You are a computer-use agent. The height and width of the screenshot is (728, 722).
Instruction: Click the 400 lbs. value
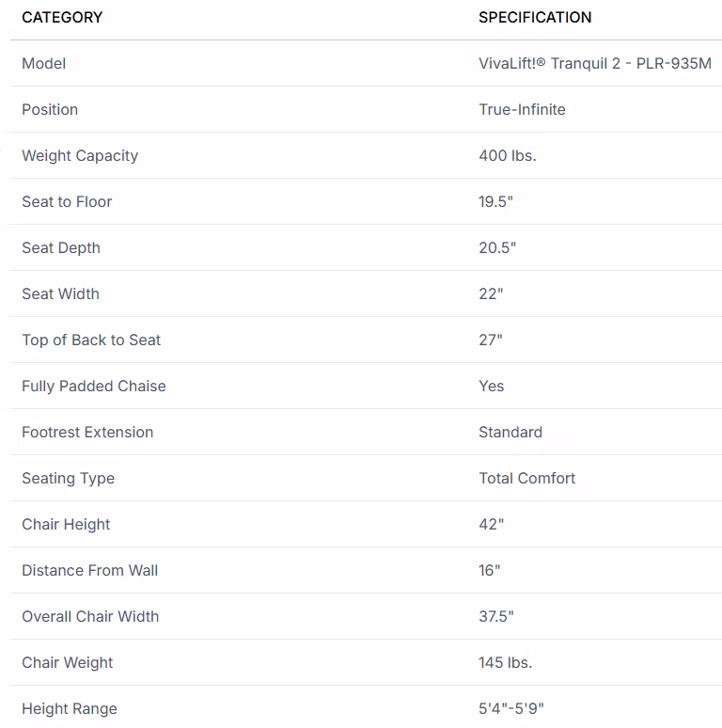[x=508, y=155]
